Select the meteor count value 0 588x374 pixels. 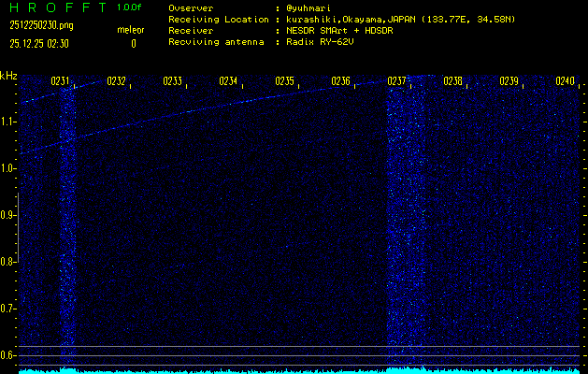click(133, 43)
